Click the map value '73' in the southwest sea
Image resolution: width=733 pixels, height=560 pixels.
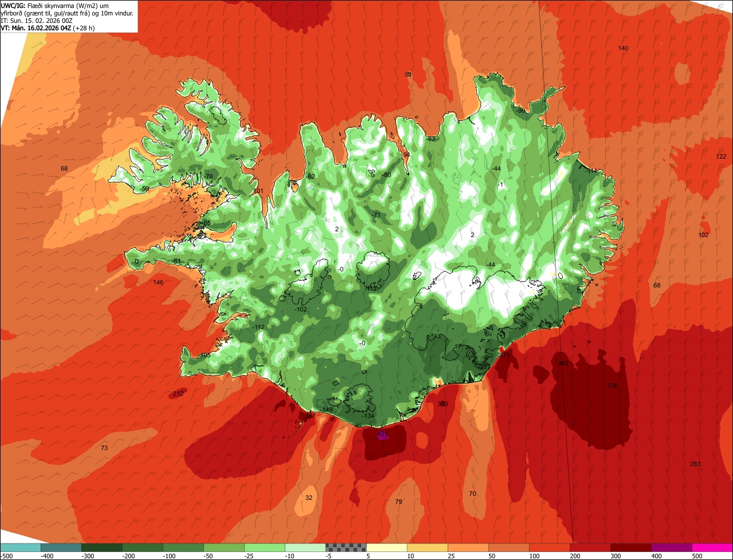click(104, 448)
